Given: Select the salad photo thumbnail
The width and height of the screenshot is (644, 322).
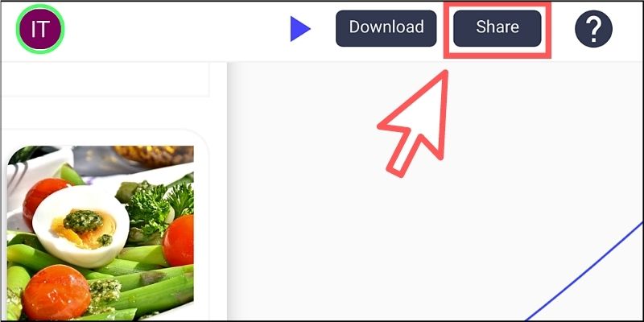Looking at the screenshot, I should coord(100,233).
